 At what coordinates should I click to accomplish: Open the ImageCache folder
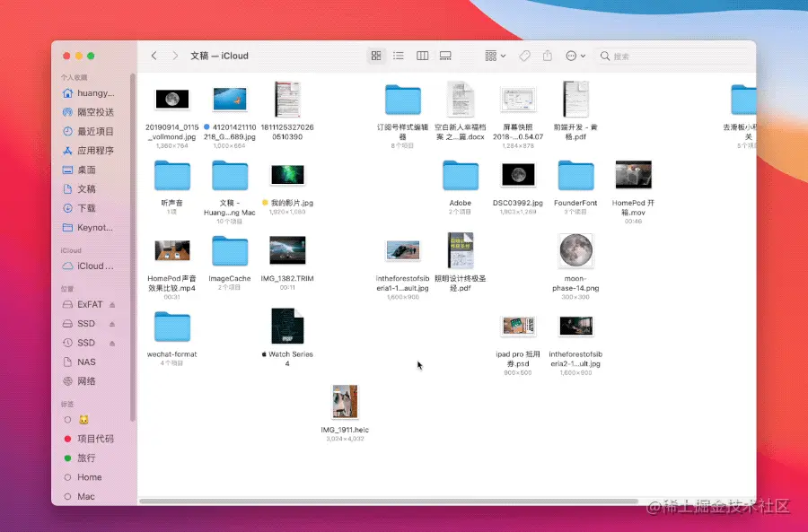coord(230,251)
